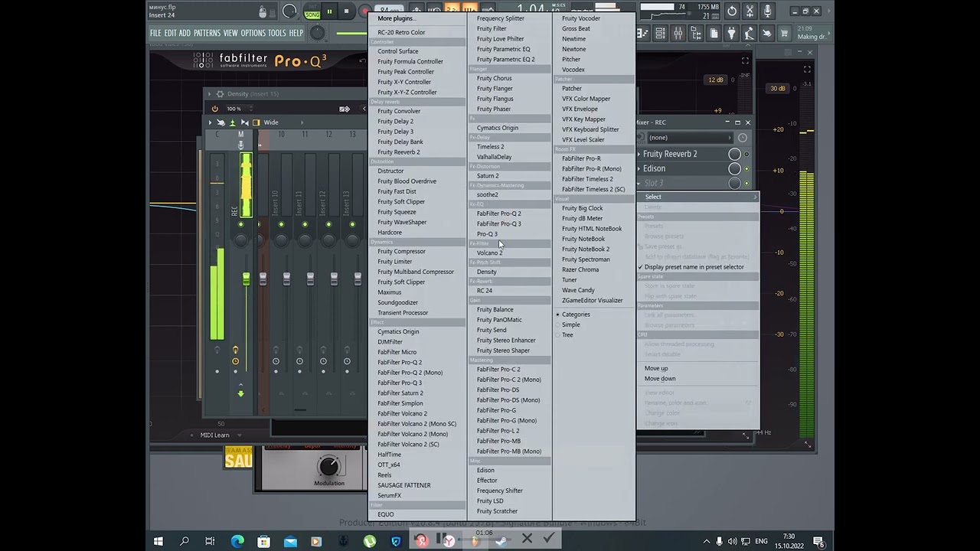Expand Fruity Reeverb 2 slot arrow
980x551 pixels.
pyautogui.click(x=639, y=154)
